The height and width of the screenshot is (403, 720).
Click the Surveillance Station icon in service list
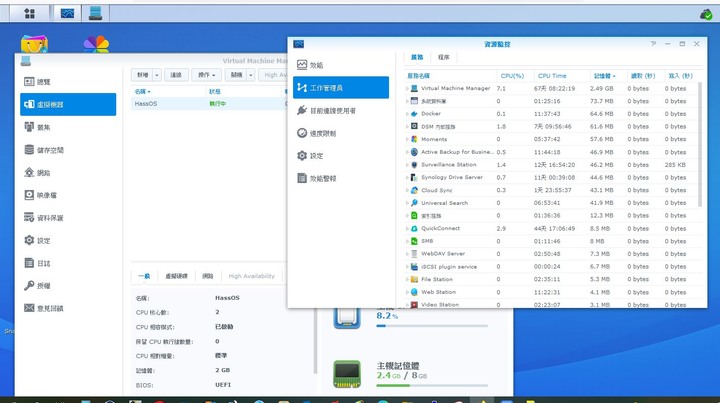pos(414,164)
